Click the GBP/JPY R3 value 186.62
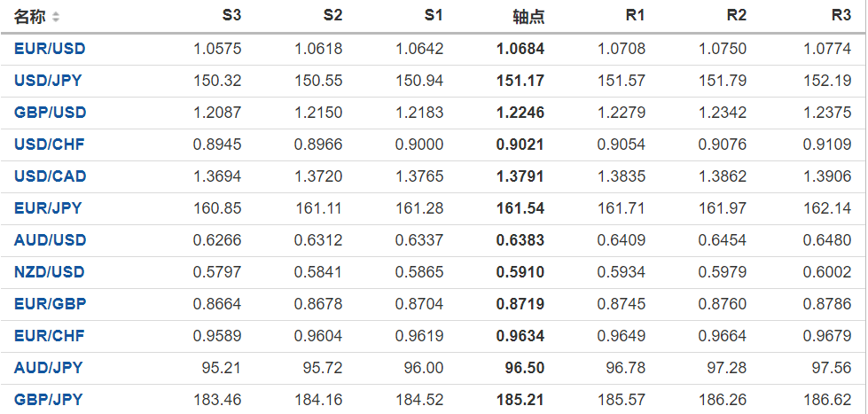The height and width of the screenshot is (414, 868). tap(830, 400)
